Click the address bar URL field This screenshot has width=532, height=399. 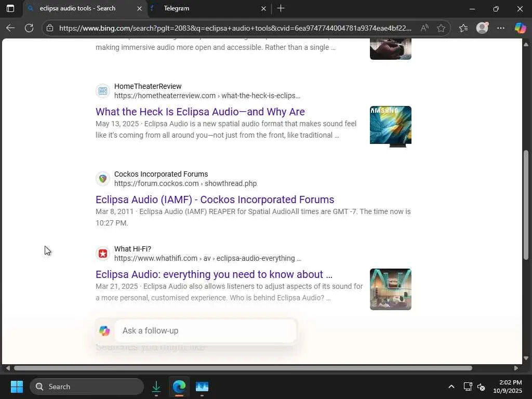pos(235,28)
